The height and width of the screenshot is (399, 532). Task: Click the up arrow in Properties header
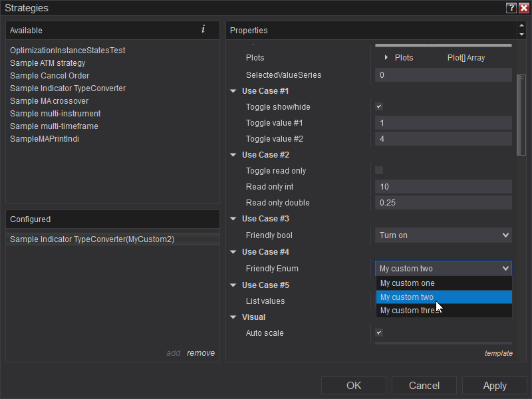point(521,26)
